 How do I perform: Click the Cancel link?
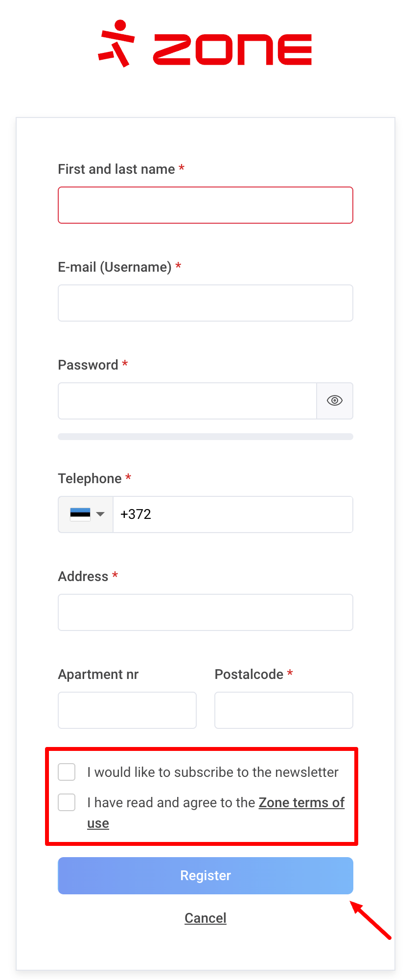[x=206, y=918]
